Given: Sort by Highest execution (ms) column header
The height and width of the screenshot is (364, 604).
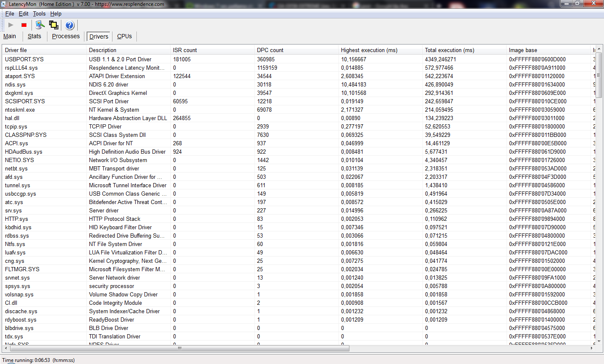Looking at the screenshot, I should tap(380, 50).
